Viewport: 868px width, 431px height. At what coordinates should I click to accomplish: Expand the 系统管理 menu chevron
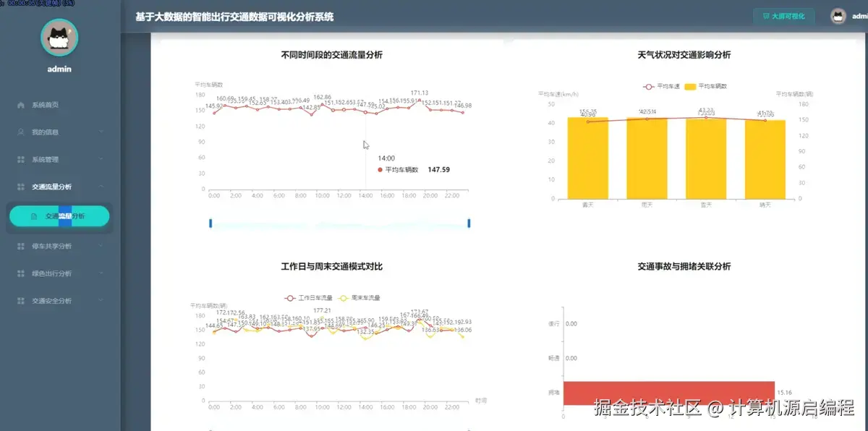pyautogui.click(x=101, y=160)
